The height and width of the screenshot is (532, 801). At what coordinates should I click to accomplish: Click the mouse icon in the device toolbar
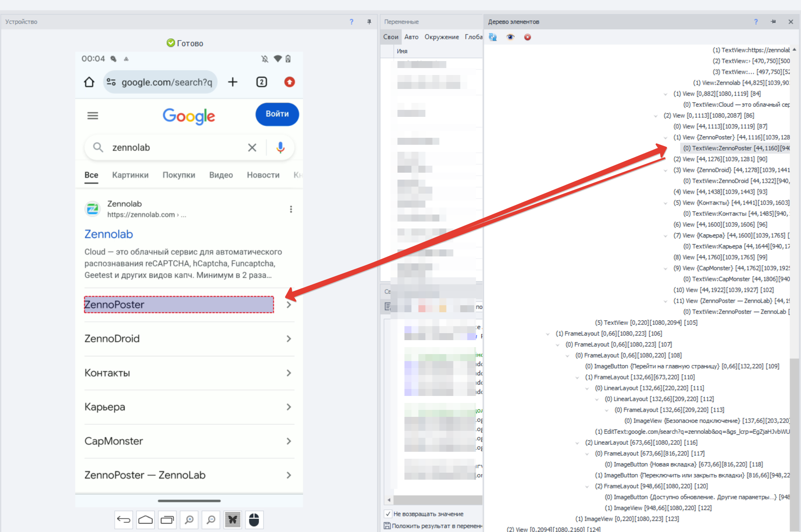click(254, 519)
